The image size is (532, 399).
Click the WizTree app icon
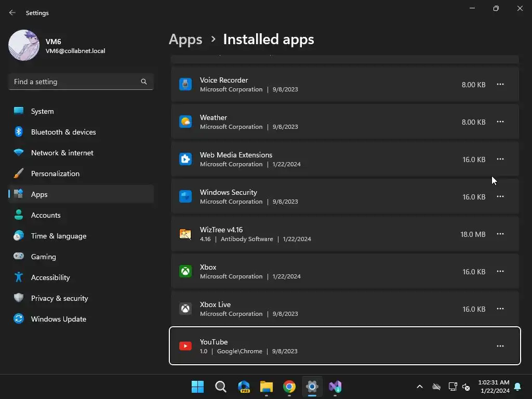(185, 234)
